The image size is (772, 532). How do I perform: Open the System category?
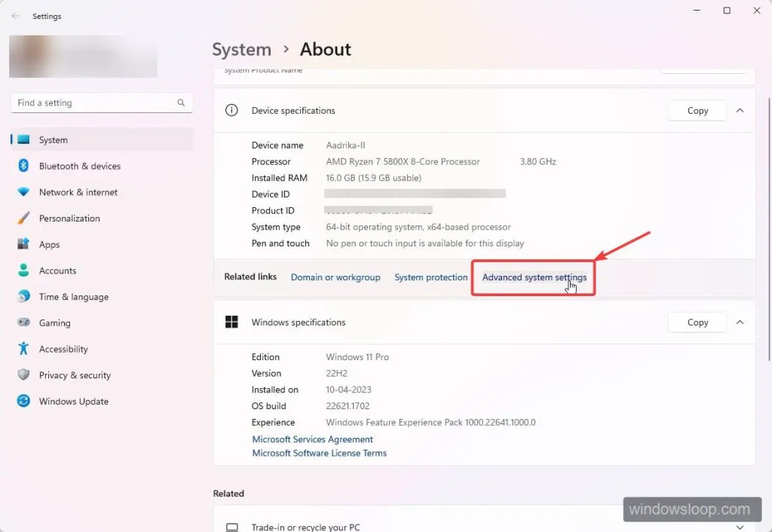102,139
